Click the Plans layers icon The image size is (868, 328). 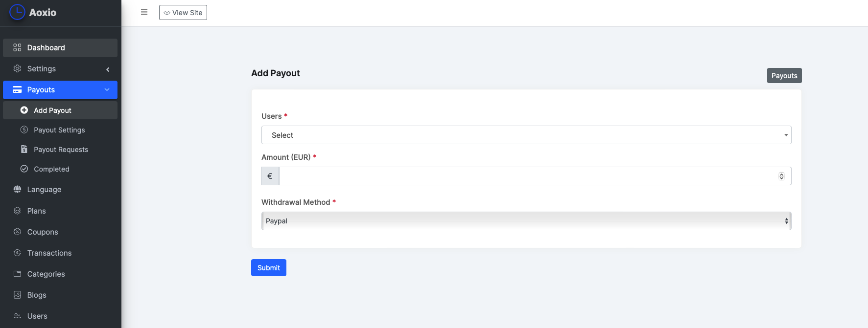[x=17, y=211]
